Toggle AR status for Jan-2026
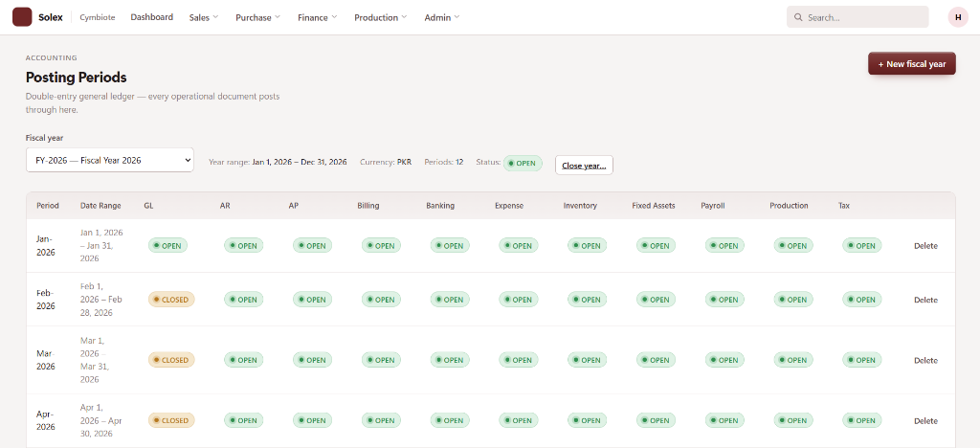This screenshot has width=980, height=448. (x=244, y=246)
